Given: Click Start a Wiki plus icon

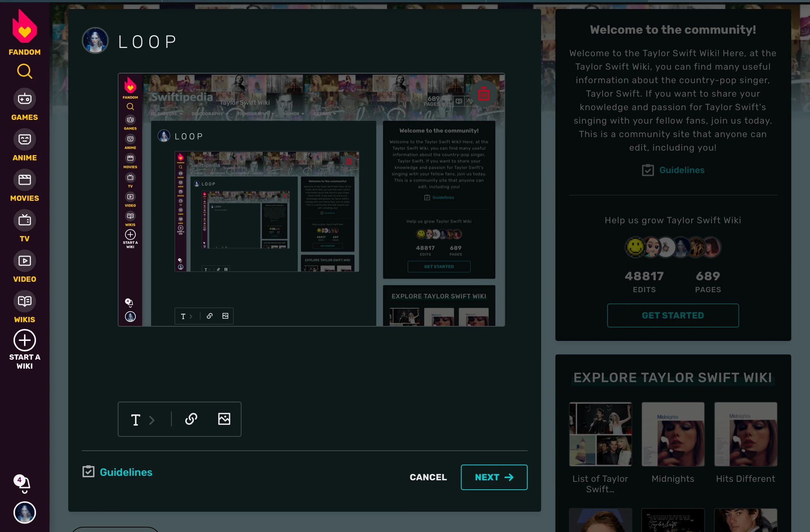Looking at the screenshot, I should [x=24, y=341].
